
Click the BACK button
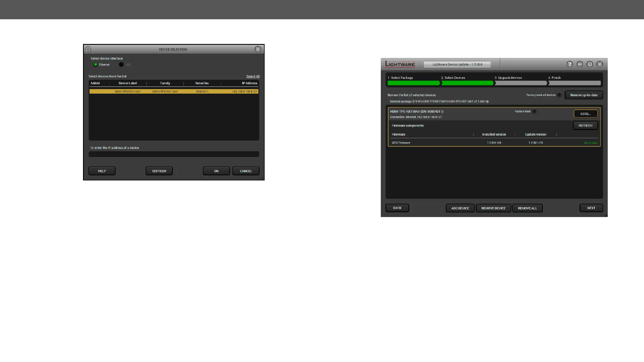[397, 208]
